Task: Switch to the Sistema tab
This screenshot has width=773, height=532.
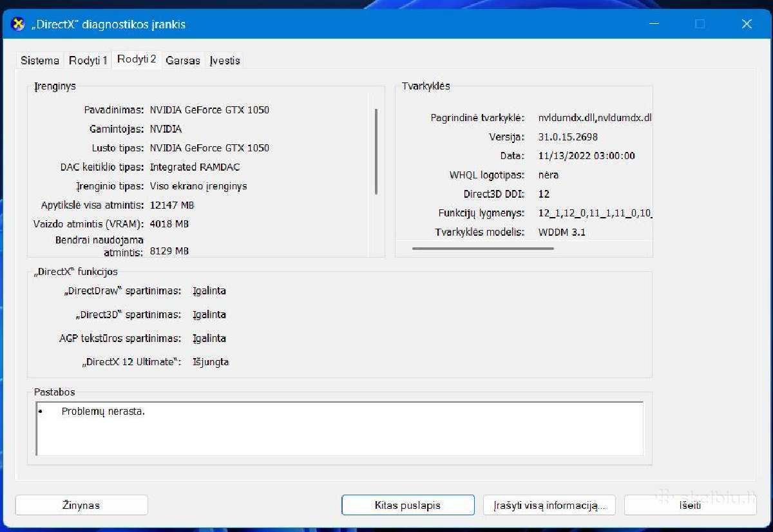Action: click(40, 61)
